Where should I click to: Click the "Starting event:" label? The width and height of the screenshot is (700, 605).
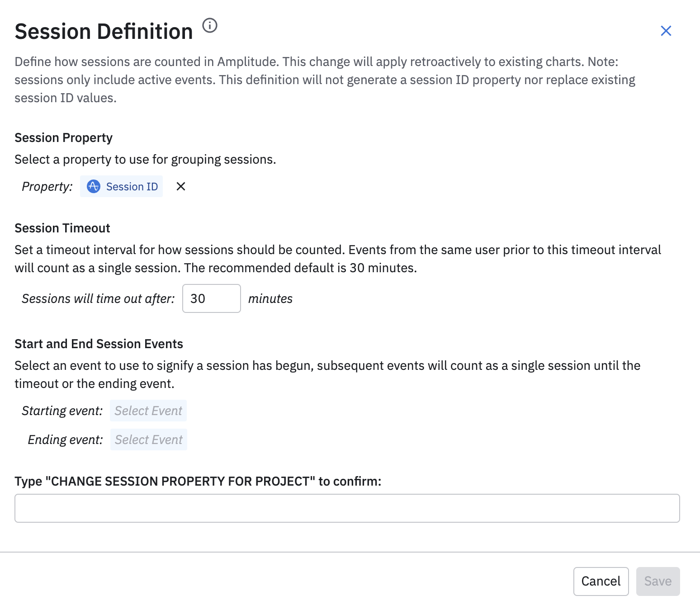(x=62, y=411)
